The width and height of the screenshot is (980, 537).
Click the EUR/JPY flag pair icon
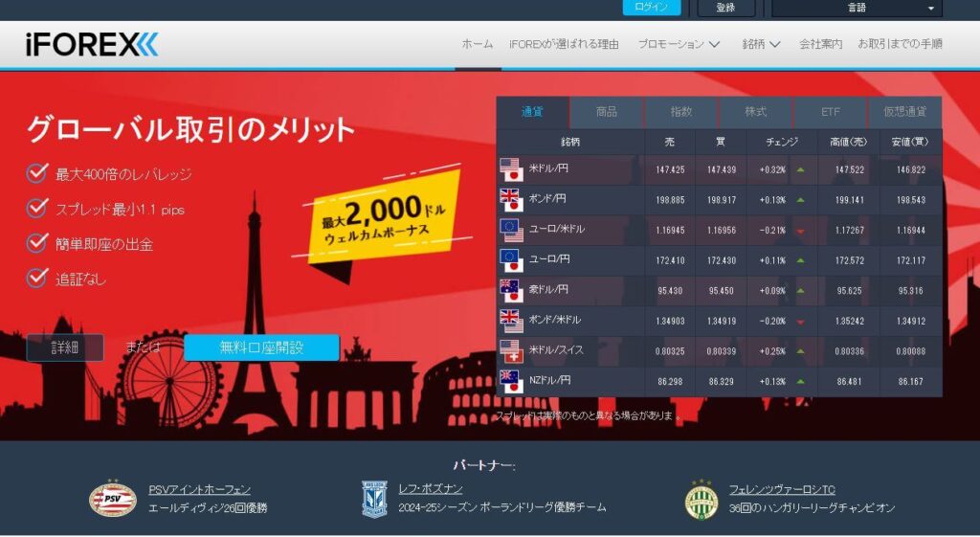[x=511, y=260]
